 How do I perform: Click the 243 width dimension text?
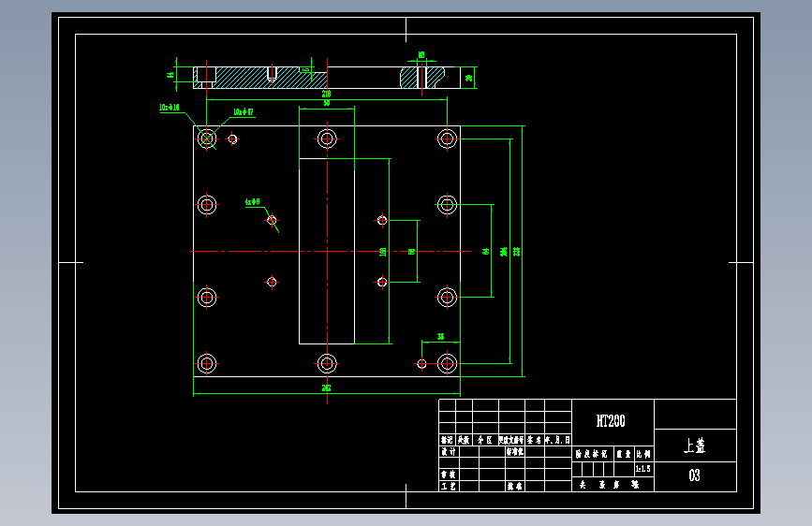[326, 387]
